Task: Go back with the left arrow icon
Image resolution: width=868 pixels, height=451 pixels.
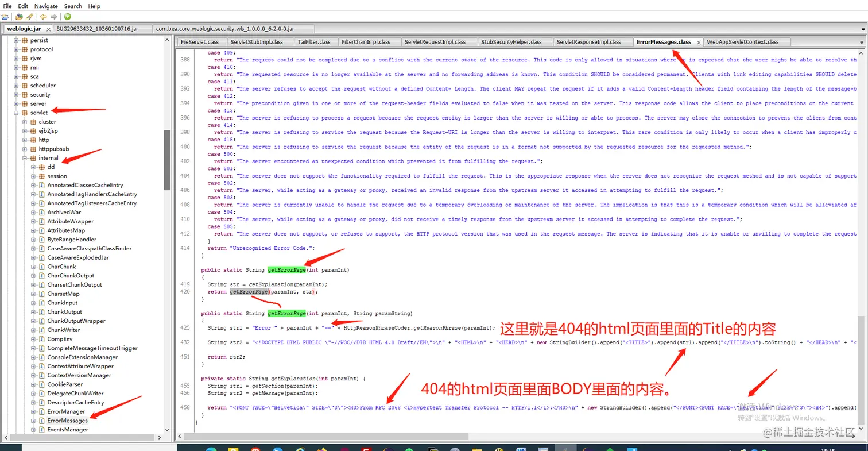Action: click(x=43, y=17)
